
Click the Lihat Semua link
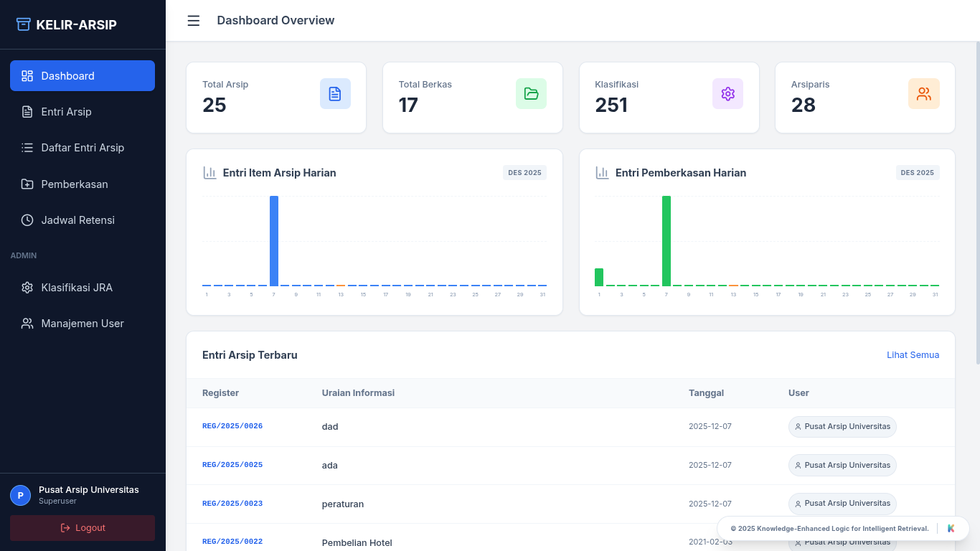[913, 355]
